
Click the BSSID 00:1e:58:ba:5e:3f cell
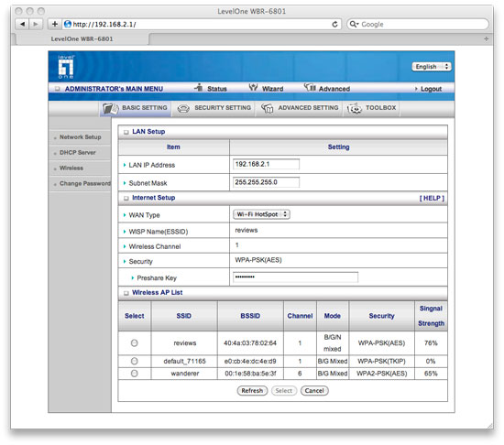pos(250,374)
